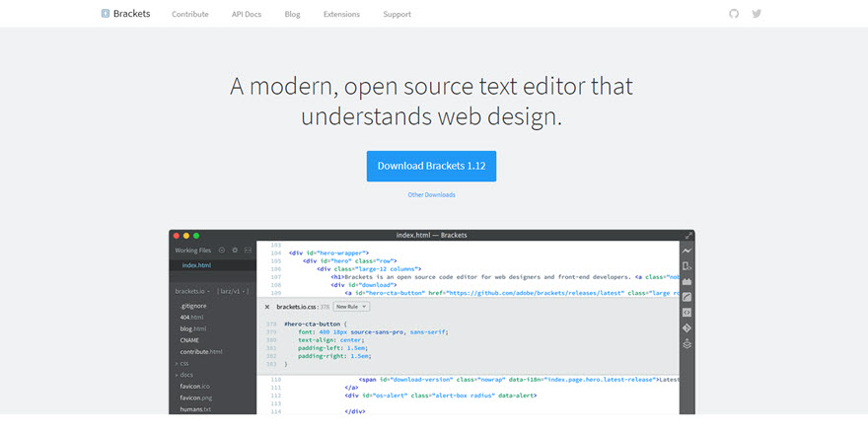Close the brackets.io.css inline editor
Image resolution: width=868 pixels, height=434 pixels.
(267, 307)
